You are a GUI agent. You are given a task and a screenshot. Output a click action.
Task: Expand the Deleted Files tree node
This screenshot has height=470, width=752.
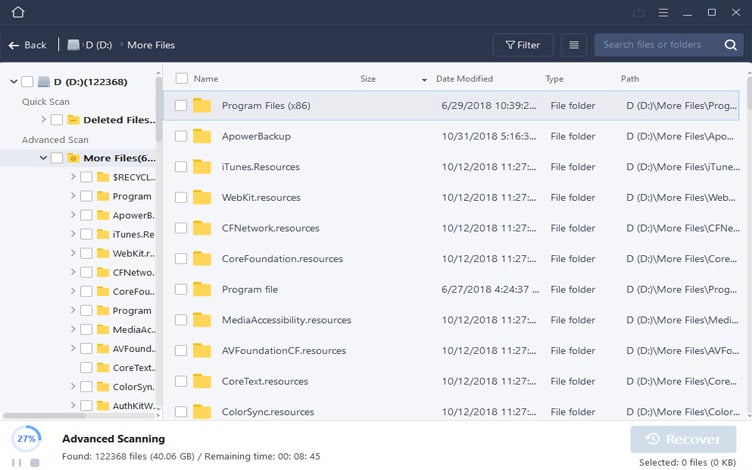43,120
